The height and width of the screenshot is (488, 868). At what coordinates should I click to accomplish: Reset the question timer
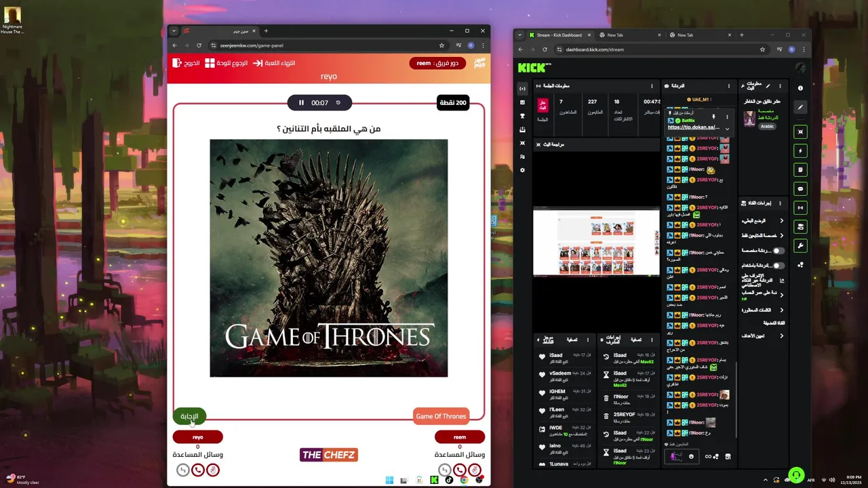coord(338,103)
